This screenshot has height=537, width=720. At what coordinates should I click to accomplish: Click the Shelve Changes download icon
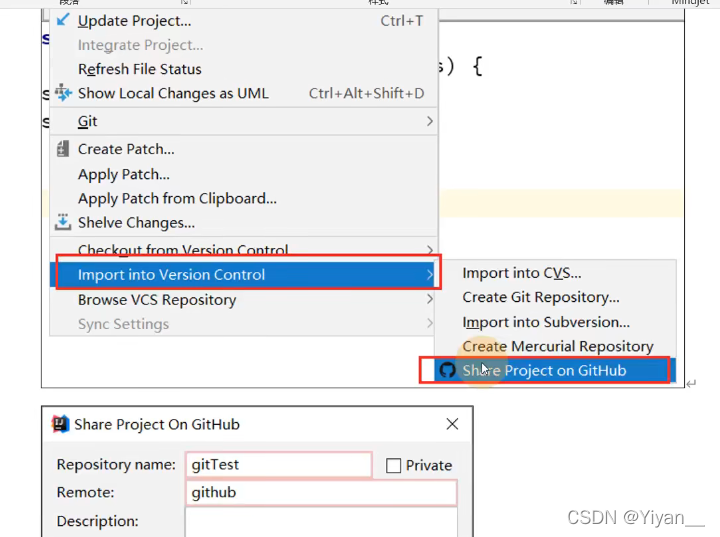[63, 222]
